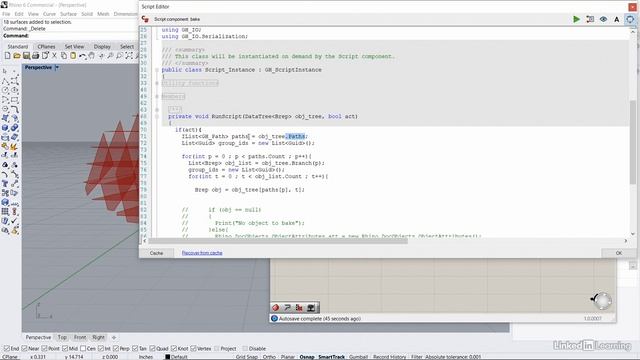Open script editor font settings (A icon)
The image size is (640, 360).
coord(616,19)
